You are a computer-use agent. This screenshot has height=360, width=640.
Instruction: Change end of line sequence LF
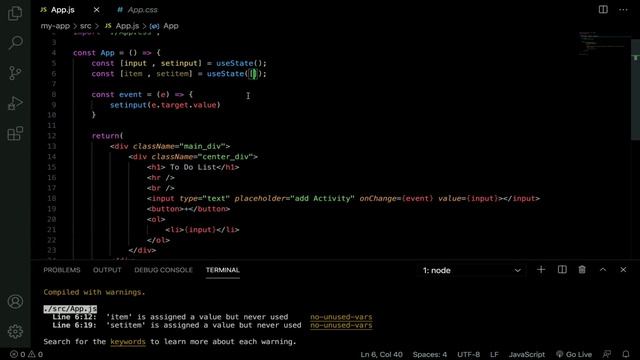(x=494, y=354)
